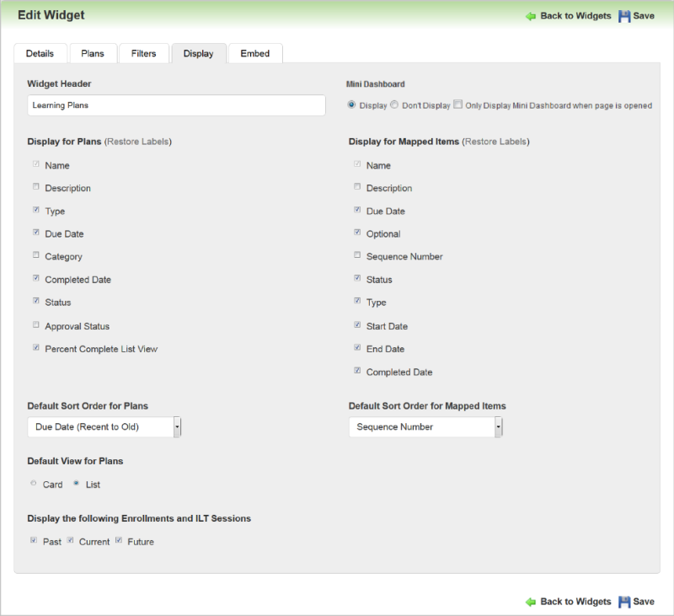Toggle the Past enrollments checkbox
674x616 pixels.
pos(34,540)
